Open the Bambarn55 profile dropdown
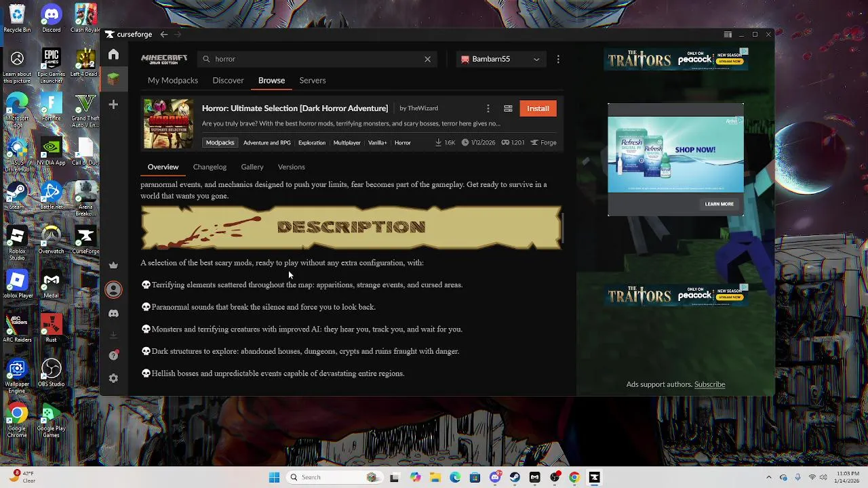The height and width of the screenshot is (488, 868). tap(500, 59)
